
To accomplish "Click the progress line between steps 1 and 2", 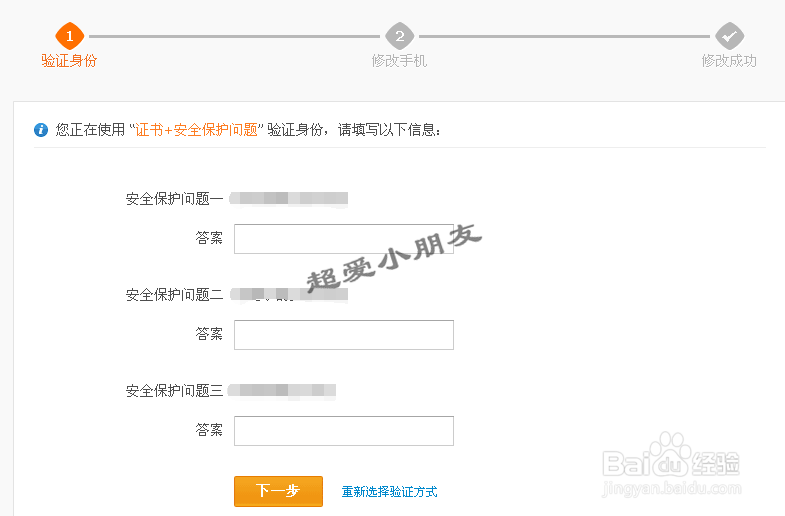I will (x=234, y=37).
